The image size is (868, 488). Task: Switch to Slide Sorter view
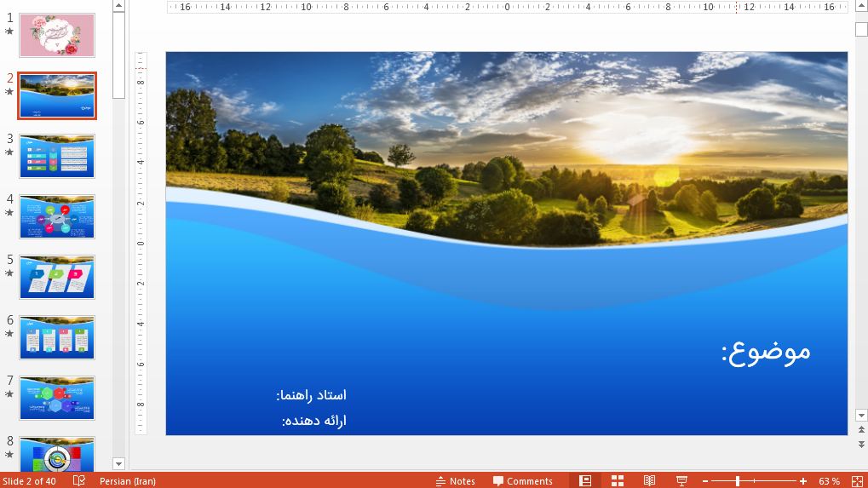click(x=618, y=481)
